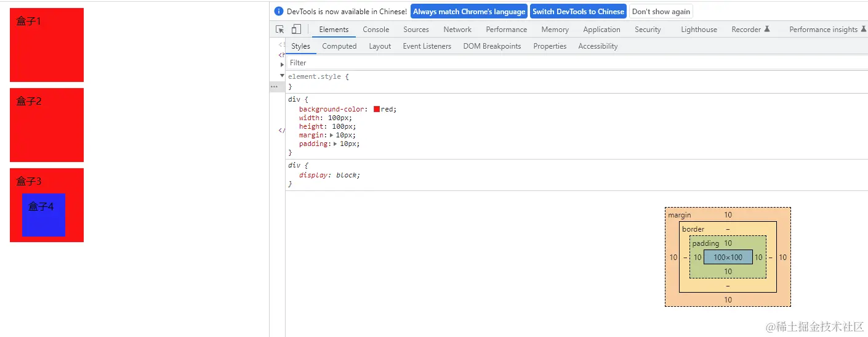Click Always match Chrome's language button
868x337 pixels.
click(469, 11)
